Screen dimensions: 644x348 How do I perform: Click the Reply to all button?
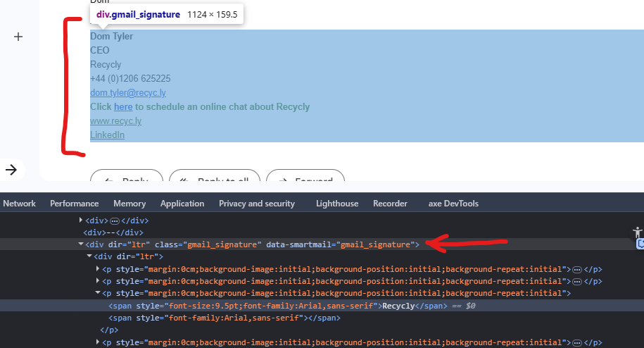pos(215,176)
